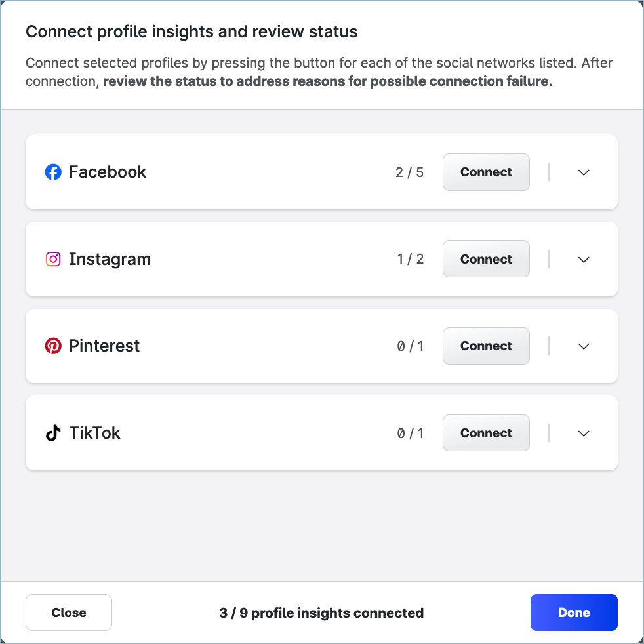Click the Facebook logo icon

click(x=53, y=172)
